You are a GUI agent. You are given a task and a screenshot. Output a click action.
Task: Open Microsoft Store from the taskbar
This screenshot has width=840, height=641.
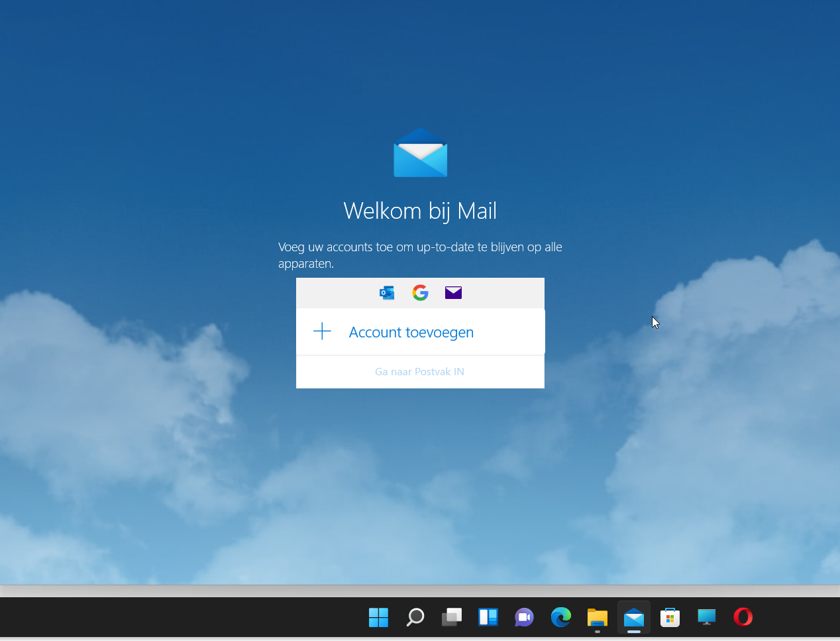click(x=670, y=618)
